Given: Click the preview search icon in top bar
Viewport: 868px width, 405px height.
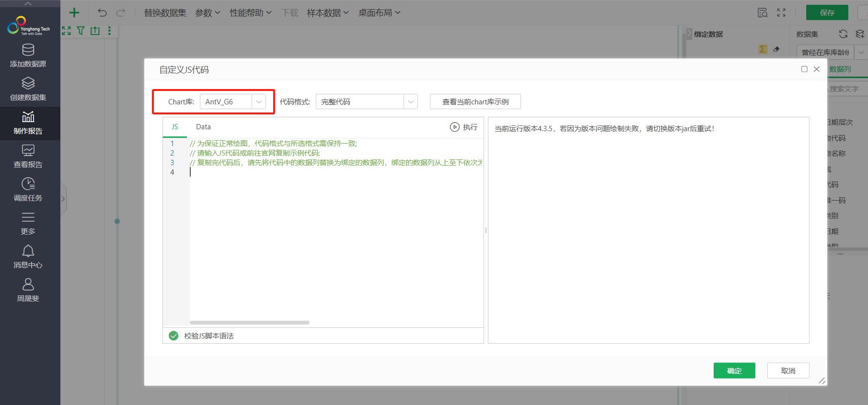Looking at the screenshot, I should (x=763, y=13).
